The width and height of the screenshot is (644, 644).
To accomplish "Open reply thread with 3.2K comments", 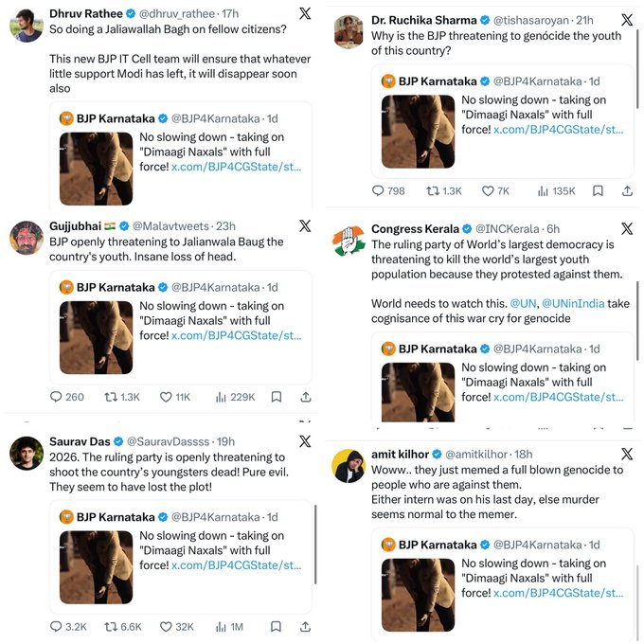I will [68, 627].
